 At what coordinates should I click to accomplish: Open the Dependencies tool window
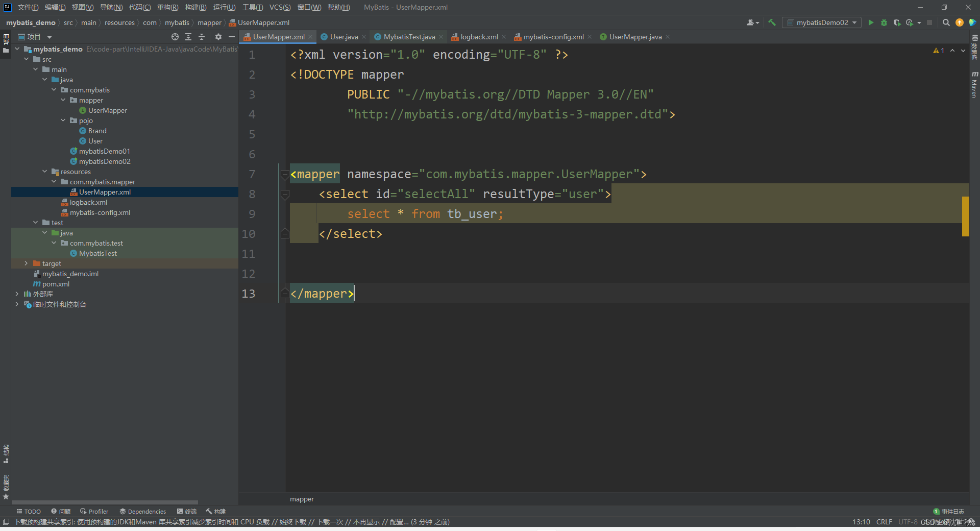point(143,511)
